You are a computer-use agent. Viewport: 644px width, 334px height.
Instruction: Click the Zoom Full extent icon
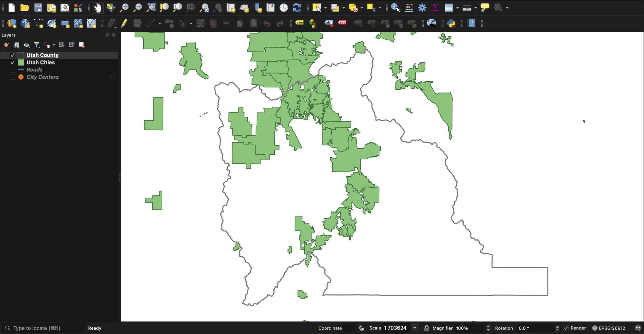(151, 7)
